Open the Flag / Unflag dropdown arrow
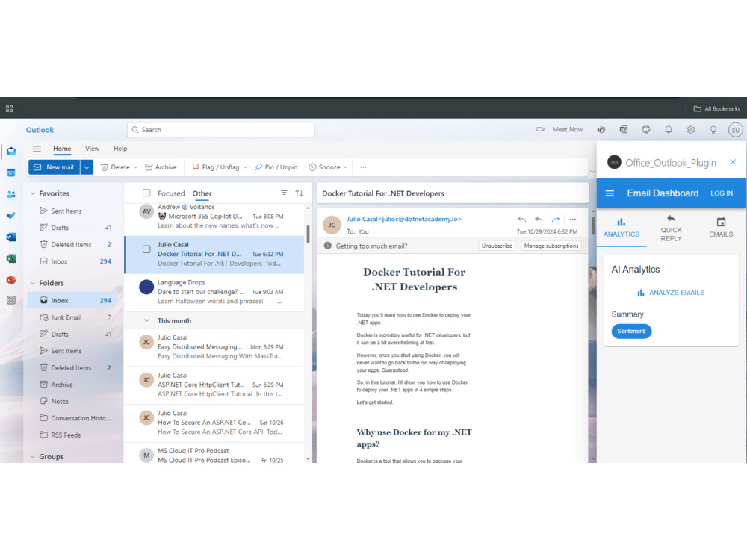The height and width of the screenshot is (560, 747). pyautogui.click(x=245, y=167)
